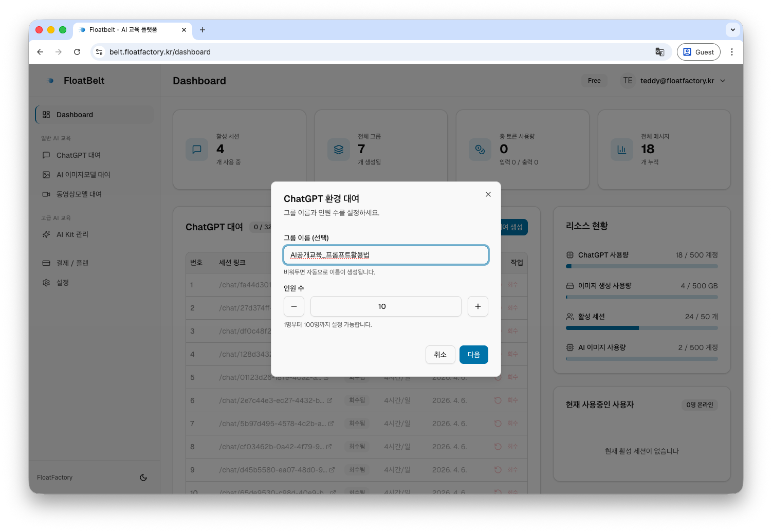
Task: Open a new browser tab
Action: 203,30
